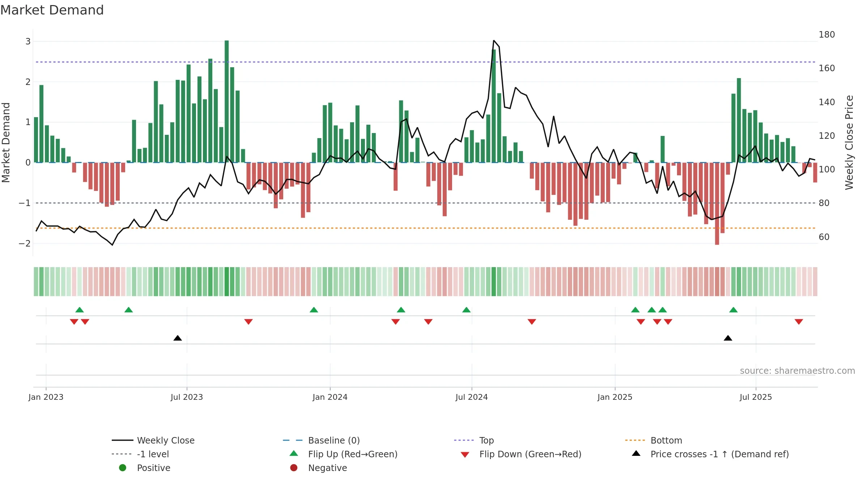The width and height of the screenshot is (868, 488).
Task: Click the source: sharemaestro.com text
Action: click(797, 371)
